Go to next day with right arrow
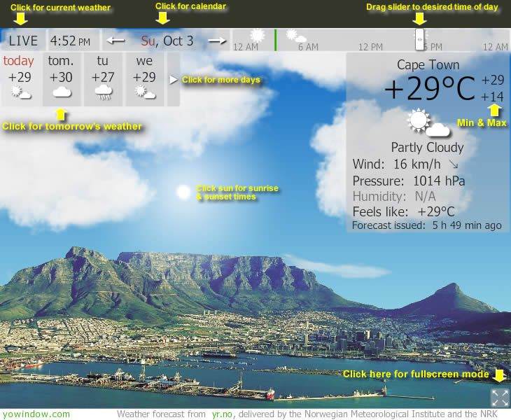 (218, 41)
